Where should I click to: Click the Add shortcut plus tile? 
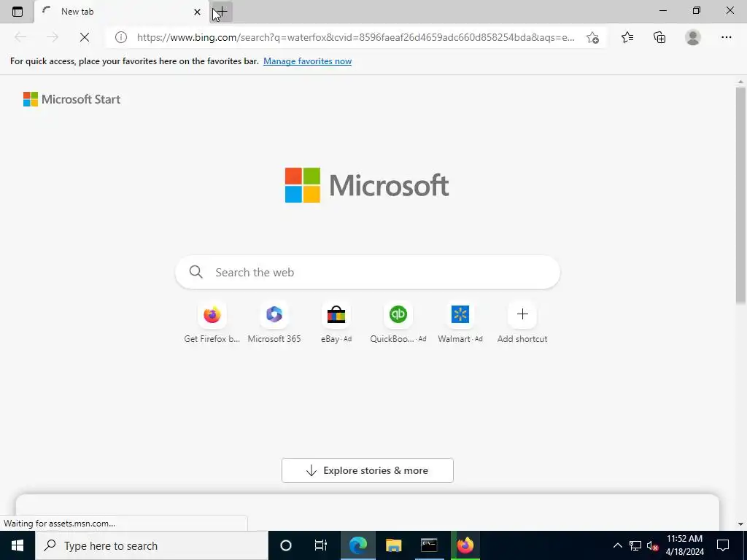[x=522, y=323]
